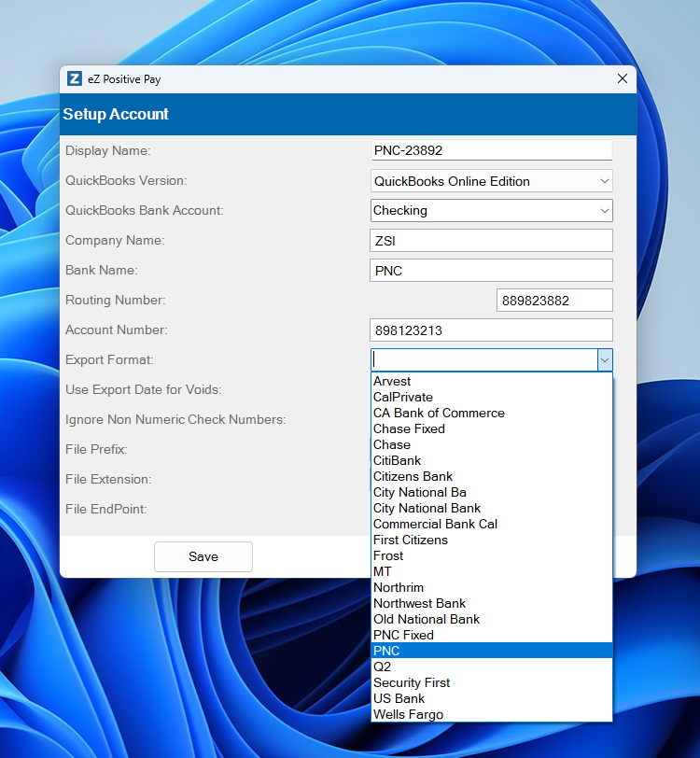This screenshot has height=758, width=700.
Task: Click the eZ Positive Pay app icon
Action: pos(74,79)
